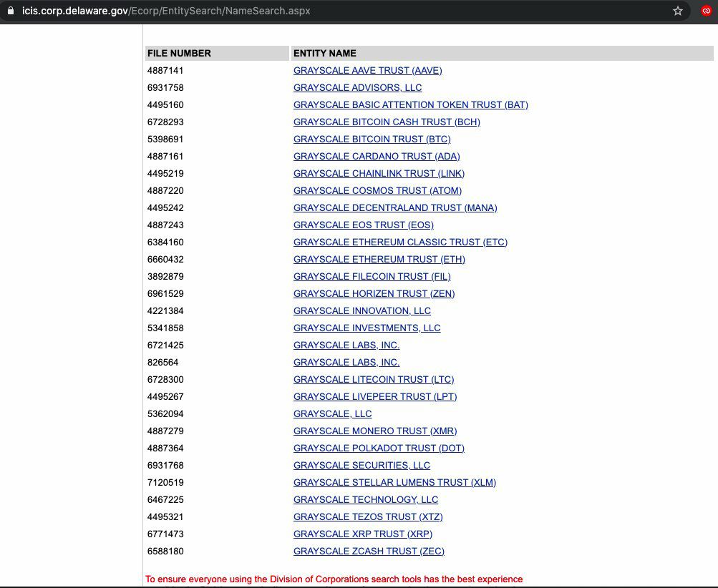Open GRAYSCALE TECHNOLOGY, LLC link
This screenshot has height=588, width=718.
[x=366, y=499]
